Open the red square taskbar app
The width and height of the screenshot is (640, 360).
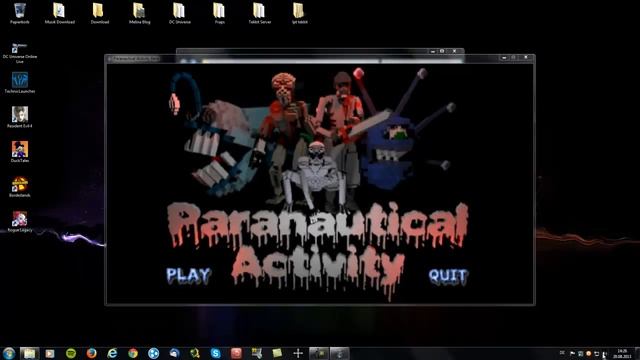[x=236, y=353]
